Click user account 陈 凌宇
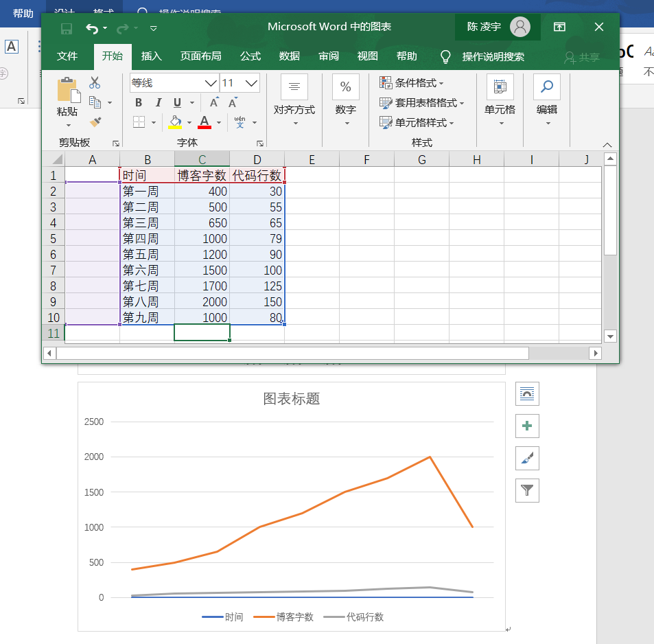Viewport: 654px width, 644px height. pyautogui.click(x=498, y=27)
